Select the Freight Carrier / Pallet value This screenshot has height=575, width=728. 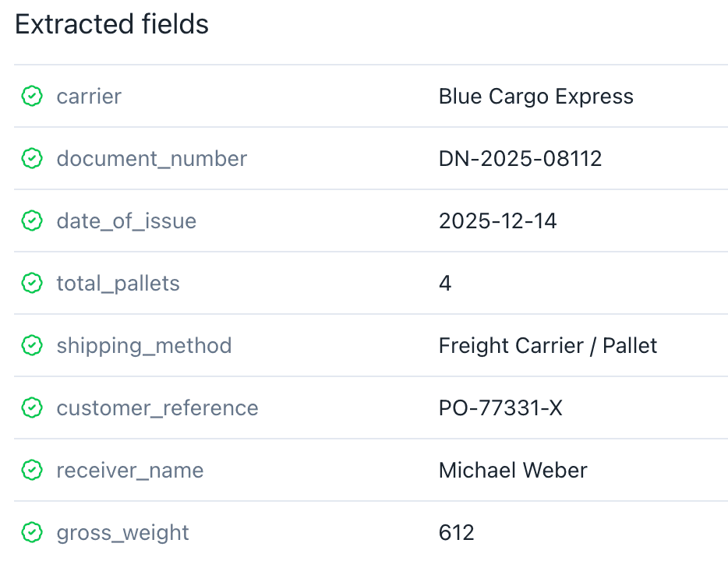pos(548,346)
